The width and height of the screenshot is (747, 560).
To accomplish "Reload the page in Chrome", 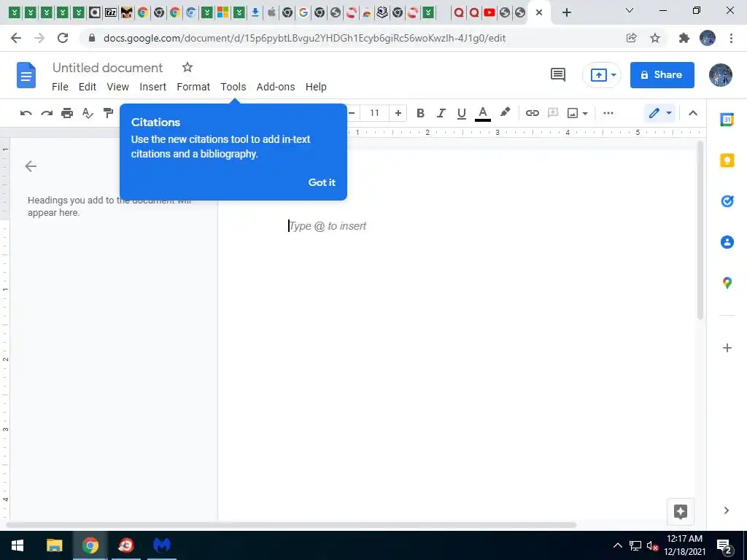I will click(63, 38).
